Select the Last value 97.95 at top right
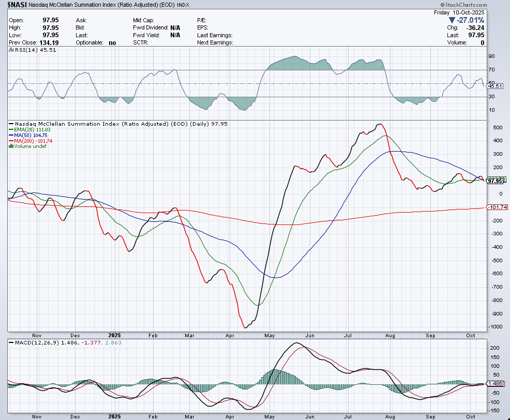 476,35
